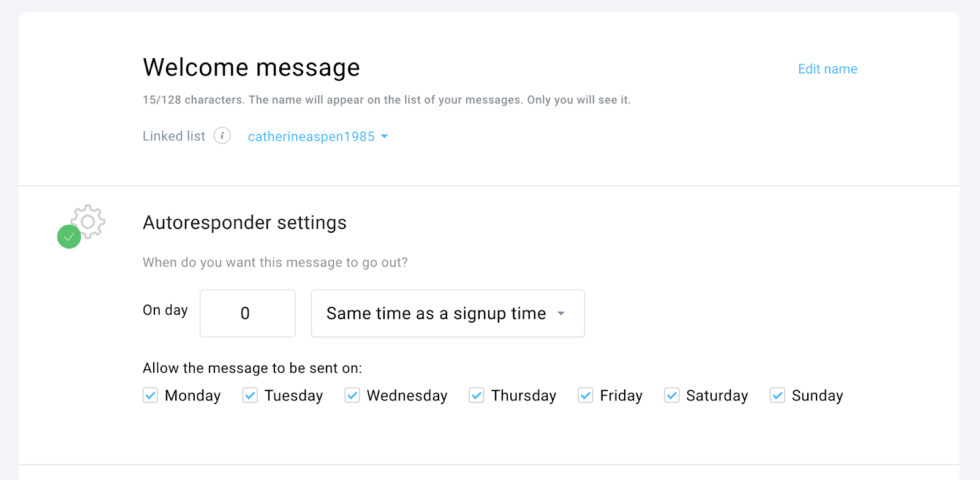
Task: Toggle the Friday checkbox off
Action: point(586,396)
